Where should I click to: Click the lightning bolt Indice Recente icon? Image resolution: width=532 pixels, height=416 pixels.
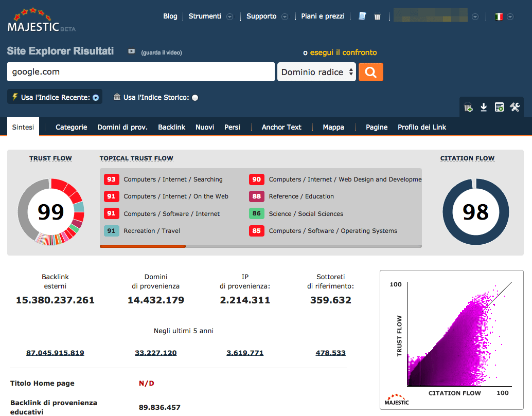coord(15,97)
